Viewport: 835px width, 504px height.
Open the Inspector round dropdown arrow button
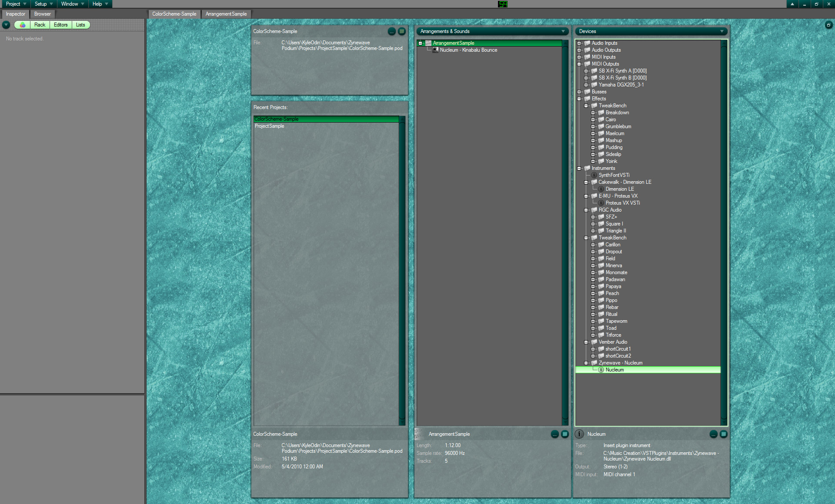[6, 25]
